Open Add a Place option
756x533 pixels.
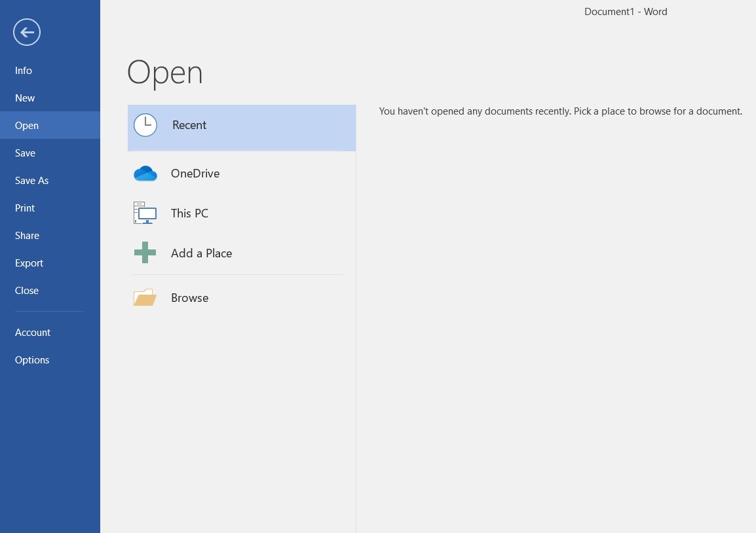click(201, 253)
